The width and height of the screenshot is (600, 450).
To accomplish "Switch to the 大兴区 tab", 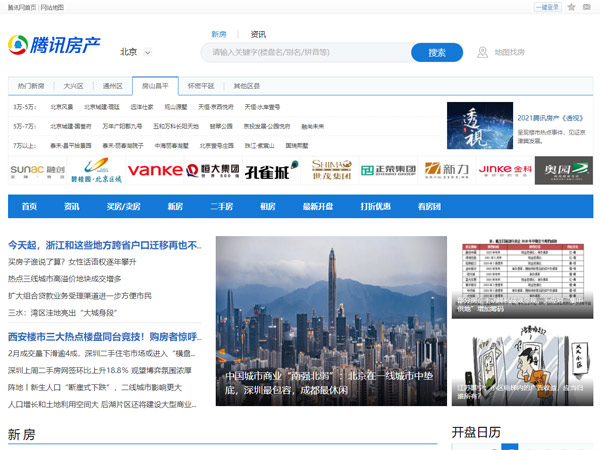I will coord(73,86).
